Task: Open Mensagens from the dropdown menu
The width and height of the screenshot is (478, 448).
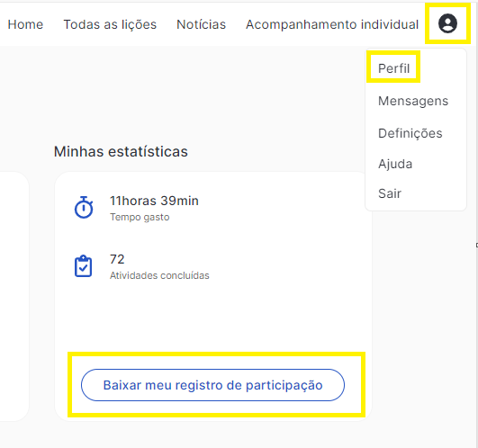Action: 413,101
